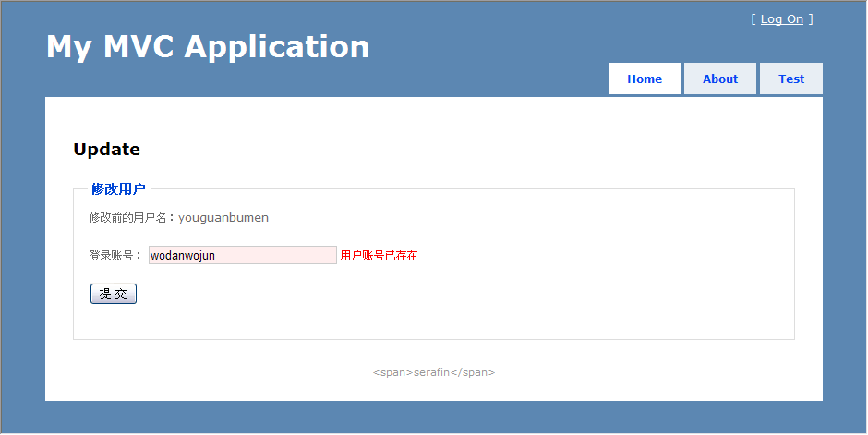
Task: Click the serafin span footer text
Action: tap(434, 372)
